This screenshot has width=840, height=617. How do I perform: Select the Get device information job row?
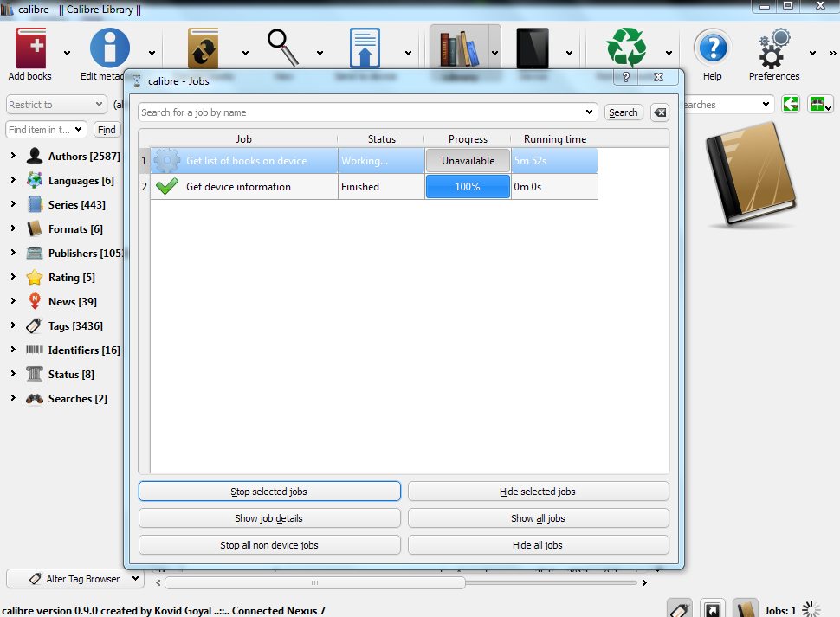(x=374, y=187)
